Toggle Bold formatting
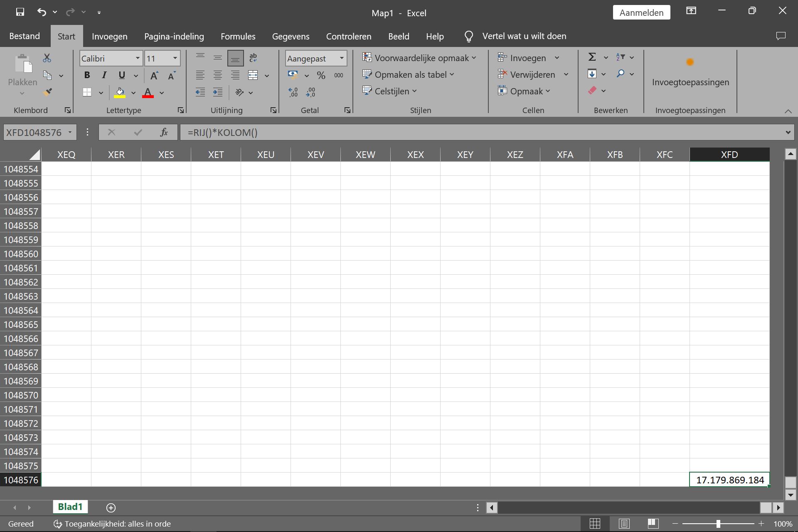 tap(87, 75)
